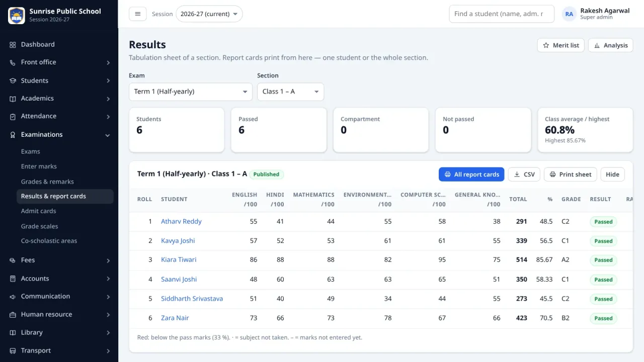The height and width of the screenshot is (362, 644).
Task: Click the Accounts ledger icon
Action: click(13, 279)
